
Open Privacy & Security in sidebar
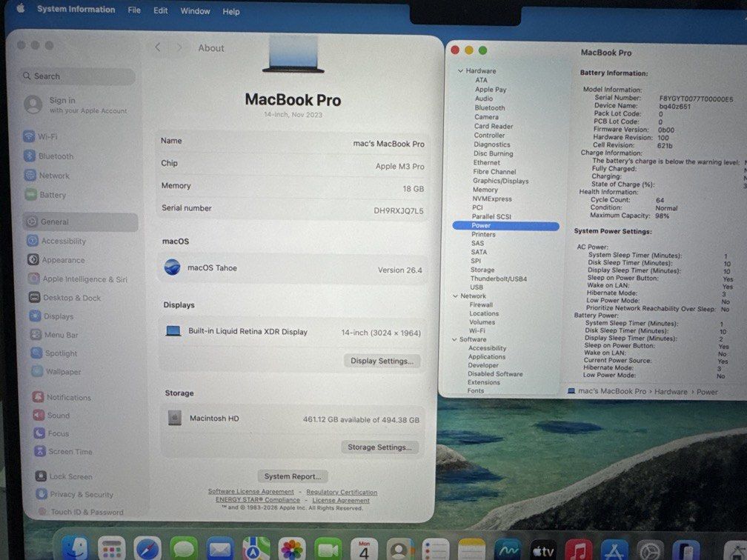76,494
